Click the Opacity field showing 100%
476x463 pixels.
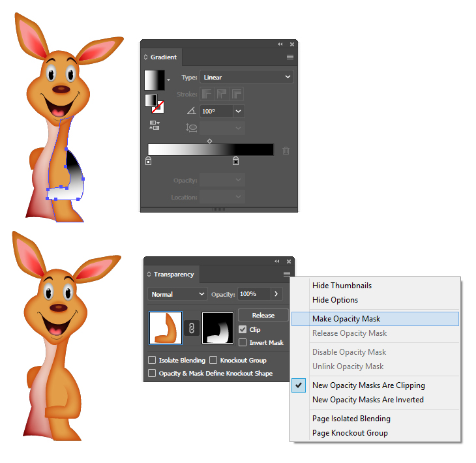click(254, 294)
